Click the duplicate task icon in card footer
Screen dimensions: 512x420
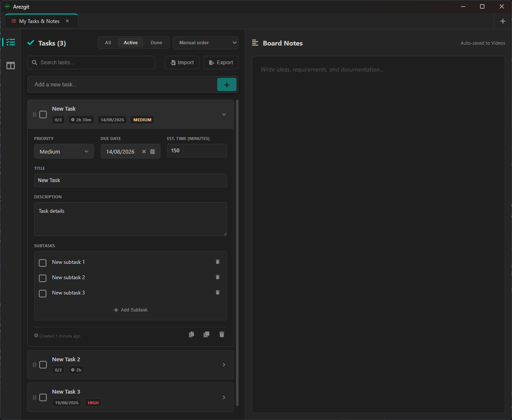coord(207,334)
